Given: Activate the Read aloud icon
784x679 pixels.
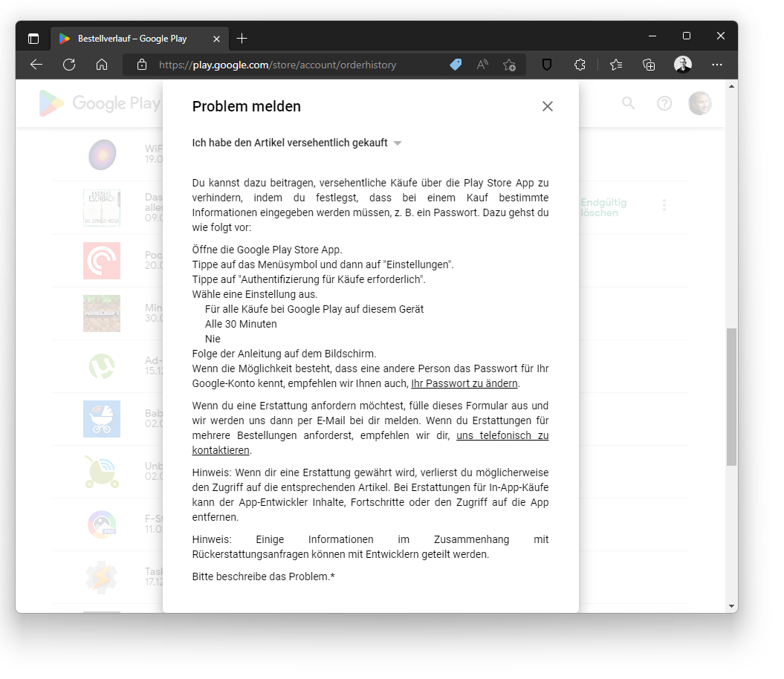Looking at the screenshot, I should tap(482, 65).
